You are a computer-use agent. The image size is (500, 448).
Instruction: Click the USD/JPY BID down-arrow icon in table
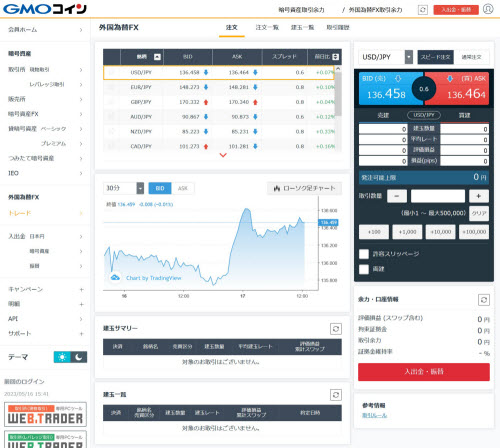[x=206, y=72]
